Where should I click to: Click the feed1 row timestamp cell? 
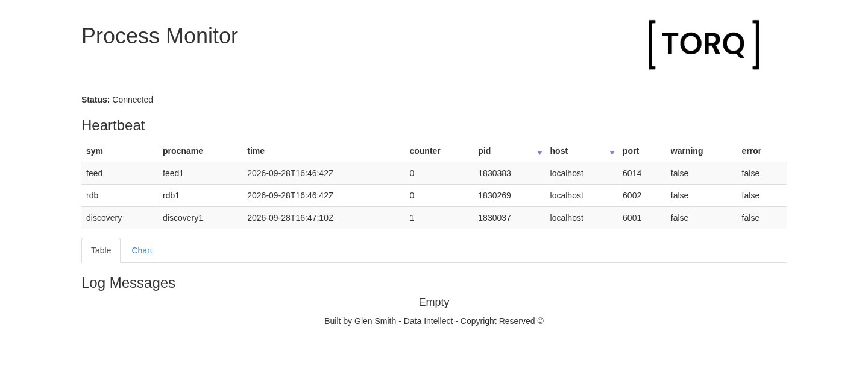[x=291, y=173]
